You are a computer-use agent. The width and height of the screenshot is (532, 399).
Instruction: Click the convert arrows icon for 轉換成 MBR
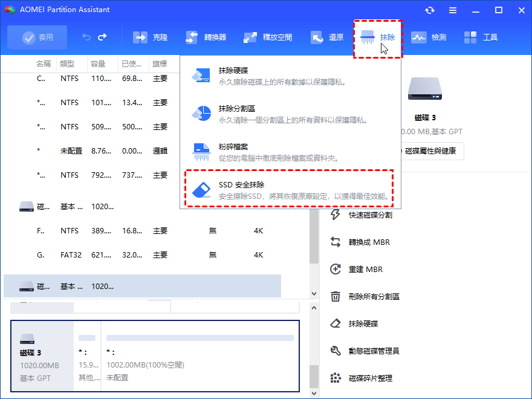tap(335, 242)
